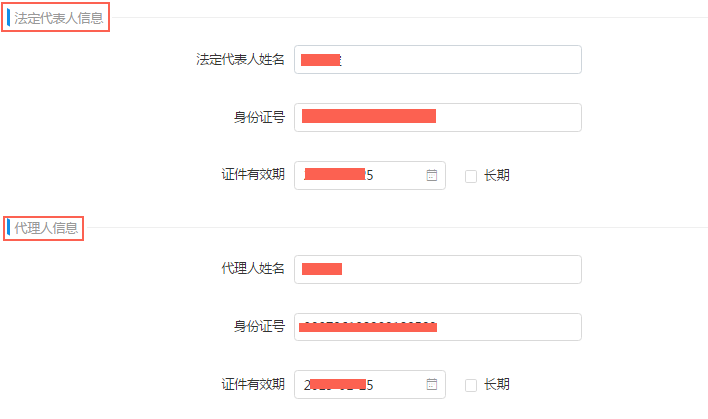Click 证件有效期 label in 法定代表人信息 section
Screen dimensions: 708x419
click(253, 175)
